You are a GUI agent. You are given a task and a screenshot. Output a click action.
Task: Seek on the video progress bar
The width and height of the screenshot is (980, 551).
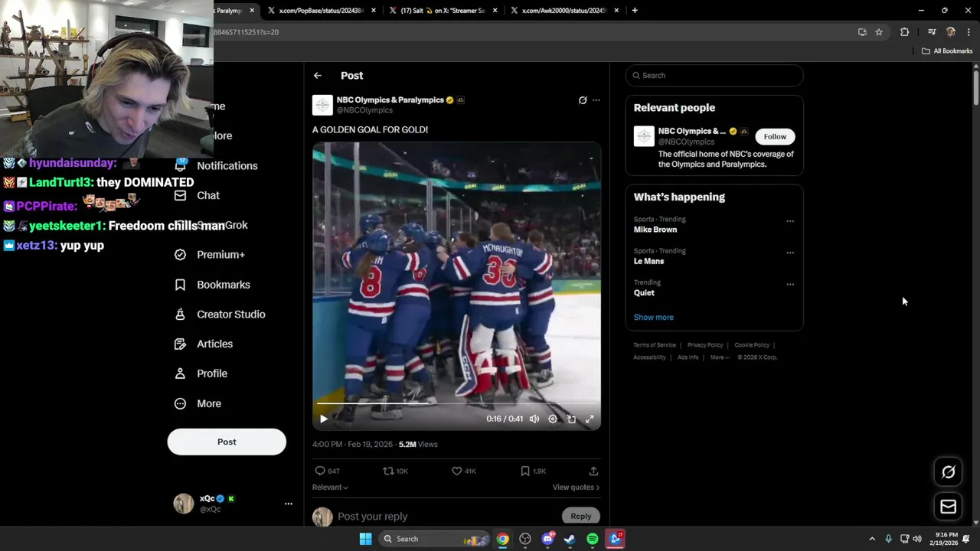tap(456, 403)
